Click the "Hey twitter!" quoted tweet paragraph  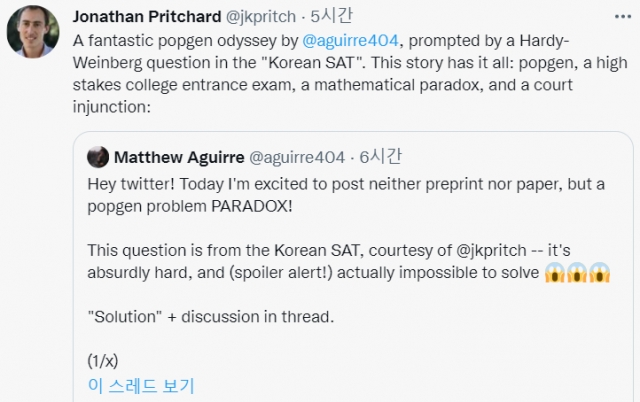(x=346, y=195)
